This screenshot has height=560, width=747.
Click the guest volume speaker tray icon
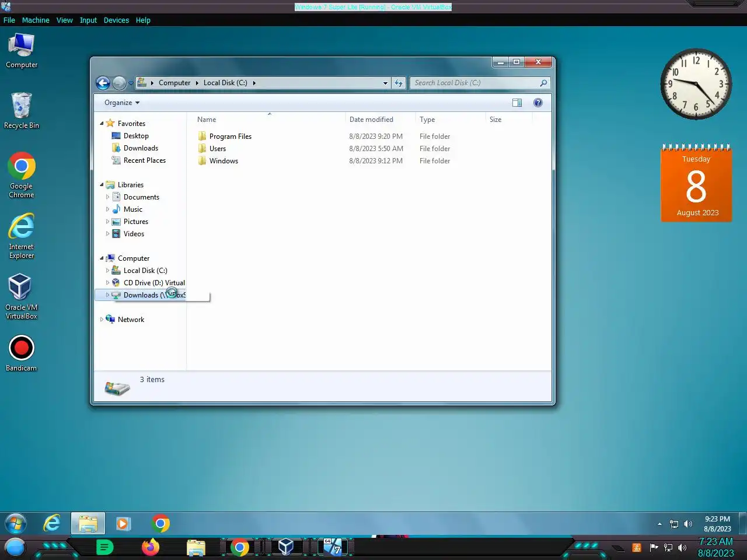(x=688, y=524)
